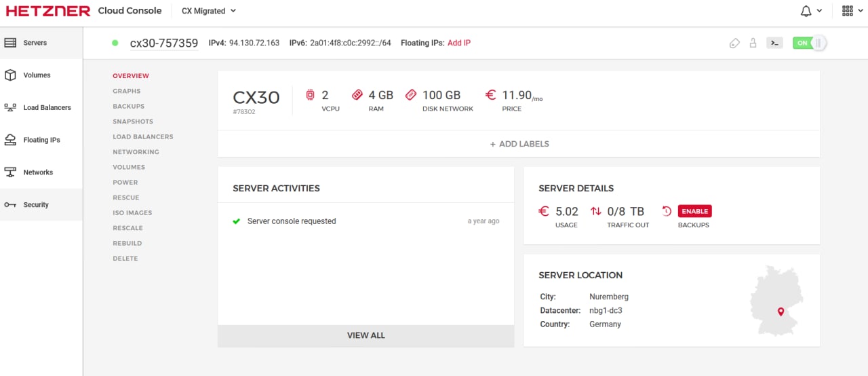The height and width of the screenshot is (376, 868).
Task: Open the Rebuild tab
Action: pos(127,243)
